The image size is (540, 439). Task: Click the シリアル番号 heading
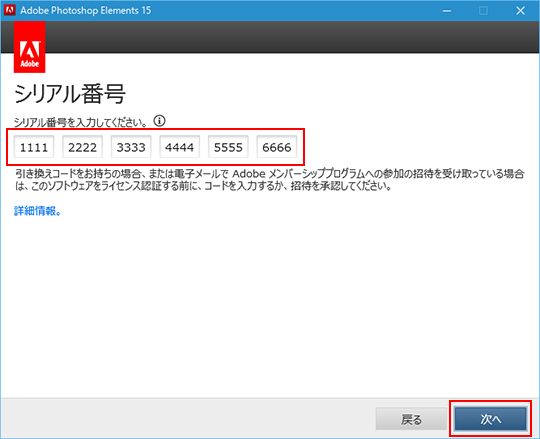pyautogui.click(x=70, y=94)
